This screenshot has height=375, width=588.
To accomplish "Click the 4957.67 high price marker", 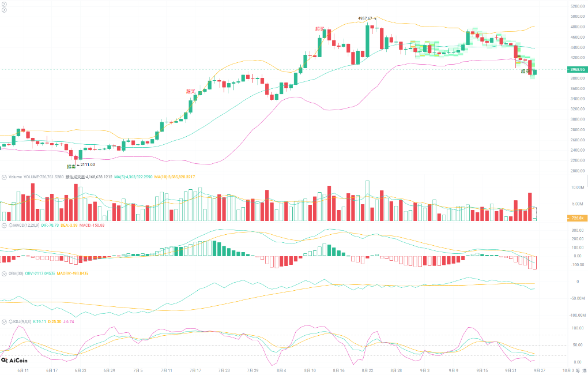I will [x=367, y=18].
